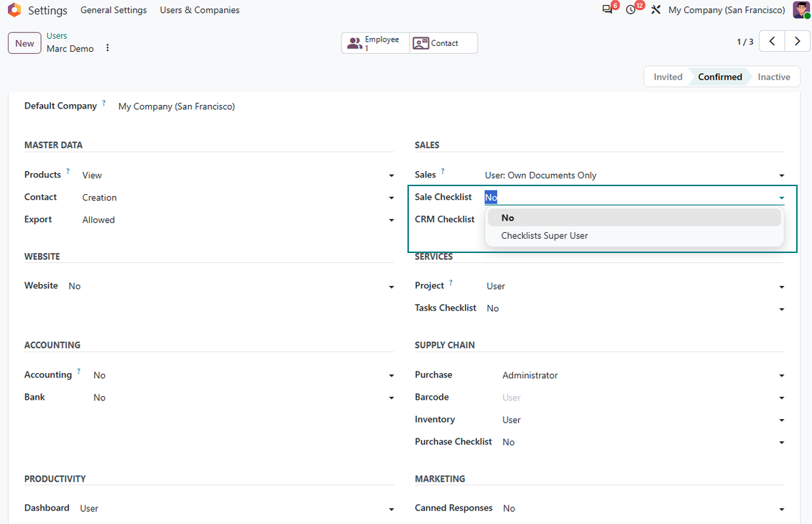Screen dimensions: 812x524
Task: Go to the next user record
Action: [x=798, y=42]
